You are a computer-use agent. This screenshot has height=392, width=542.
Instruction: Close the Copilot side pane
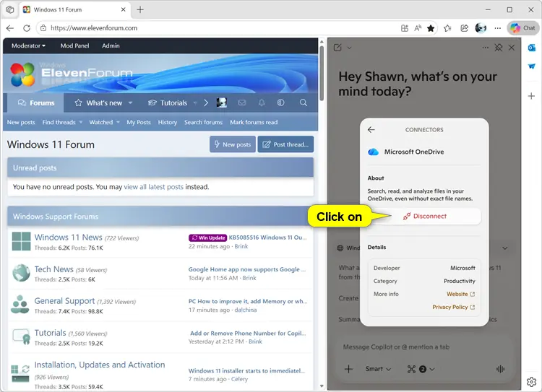point(512,48)
